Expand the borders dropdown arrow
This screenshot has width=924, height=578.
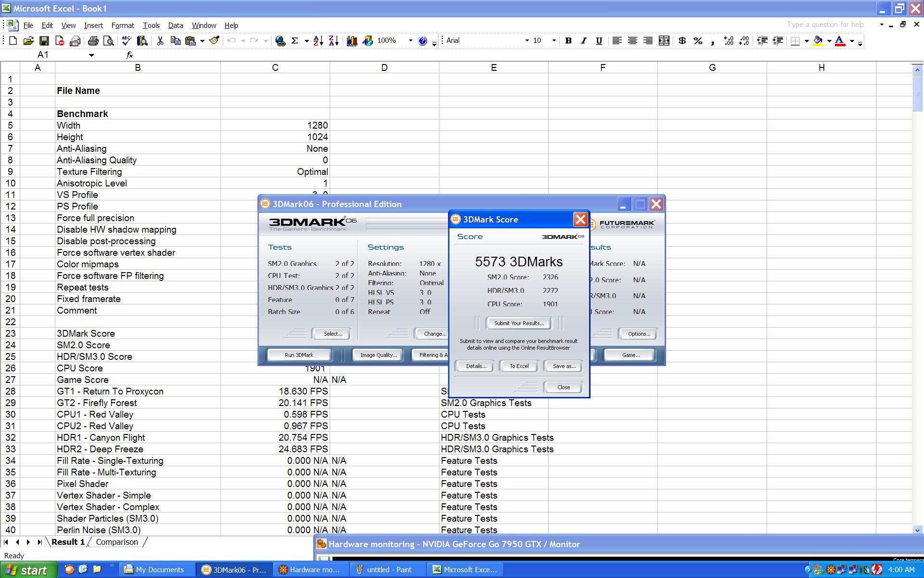[x=807, y=41]
